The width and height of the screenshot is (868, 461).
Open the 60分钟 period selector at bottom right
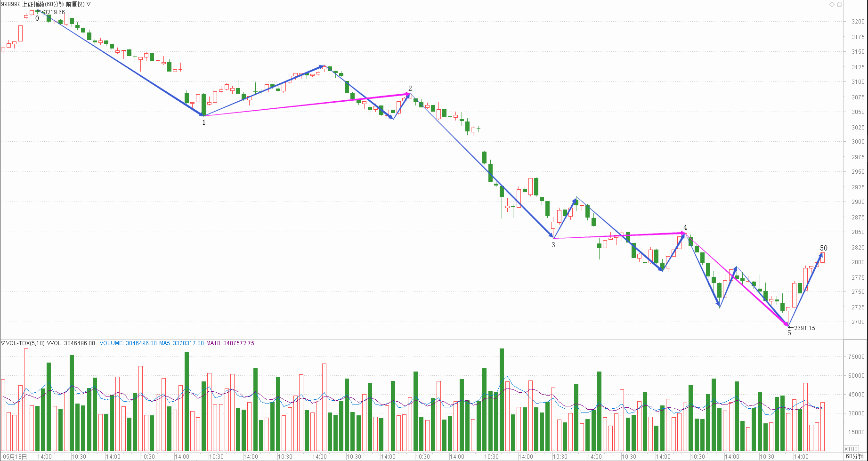tap(854, 456)
